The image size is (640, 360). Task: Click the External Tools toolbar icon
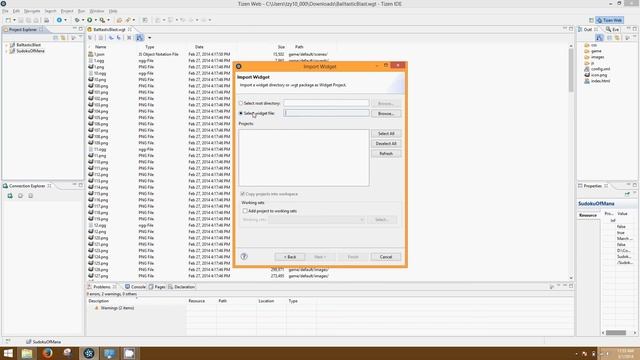click(x=102, y=20)
